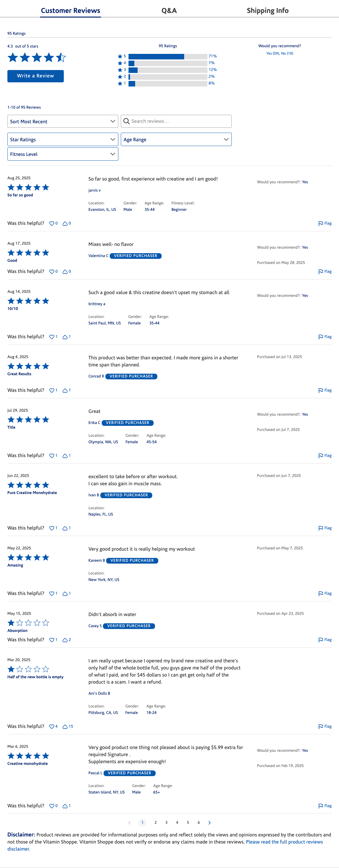Image resolution: width=339 pixels, height=868 pixels.
Task: Click the Write a Review button
Action: [x=35, y=76]
